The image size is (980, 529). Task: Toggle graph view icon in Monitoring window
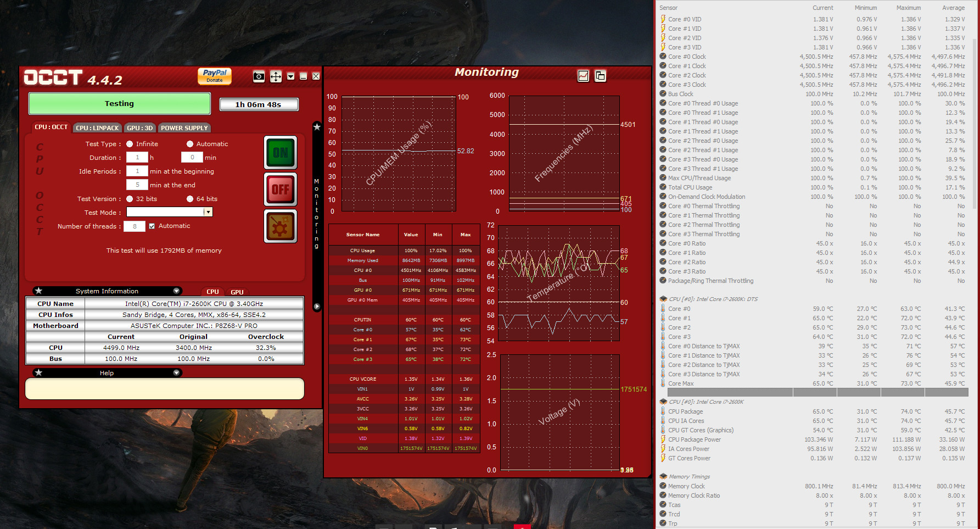point(584,76)
